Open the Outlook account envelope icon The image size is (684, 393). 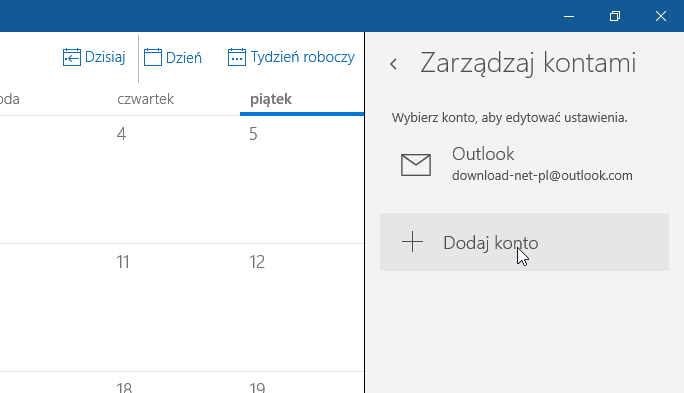[x=416, y=165]
